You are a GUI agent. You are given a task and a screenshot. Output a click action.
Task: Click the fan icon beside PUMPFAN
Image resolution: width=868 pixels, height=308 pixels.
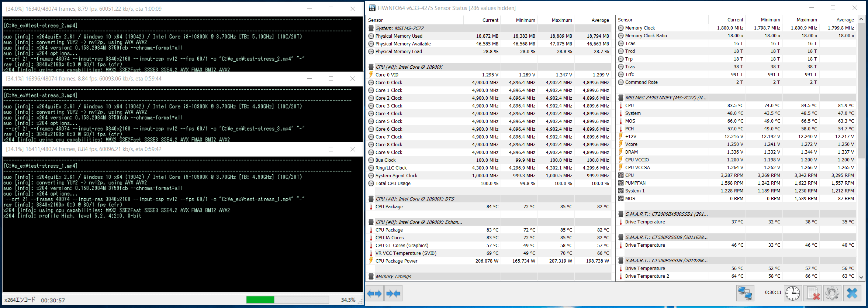(621, 183)
